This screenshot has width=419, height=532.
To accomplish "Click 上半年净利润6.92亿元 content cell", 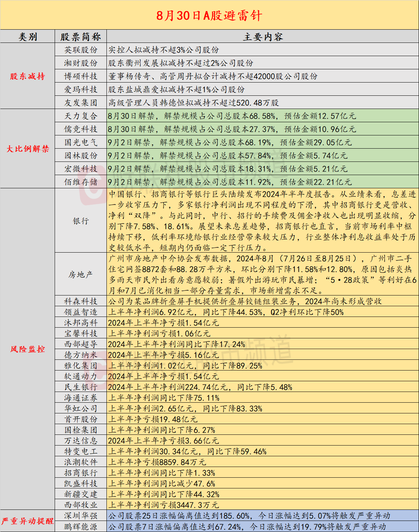I will click(x=263, y=312).
